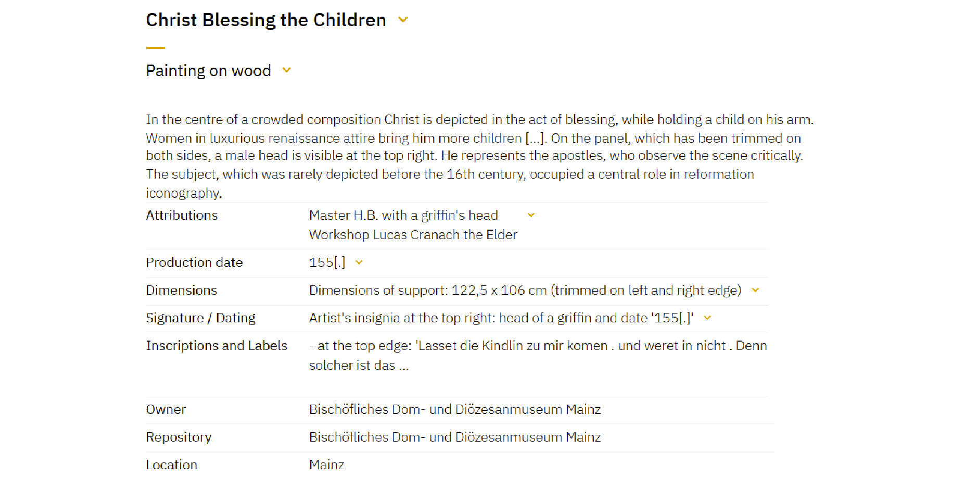The width and height of the screenshot is (980, 489).
Task: Click the artist's insignia signature description text
Action: (501, 318)
